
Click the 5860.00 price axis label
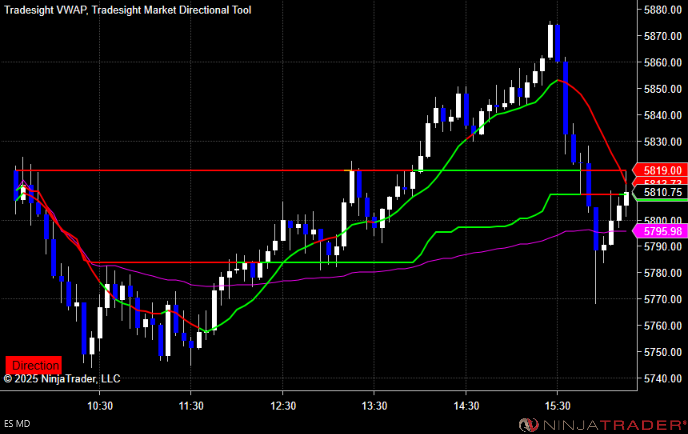pos(663,62)
